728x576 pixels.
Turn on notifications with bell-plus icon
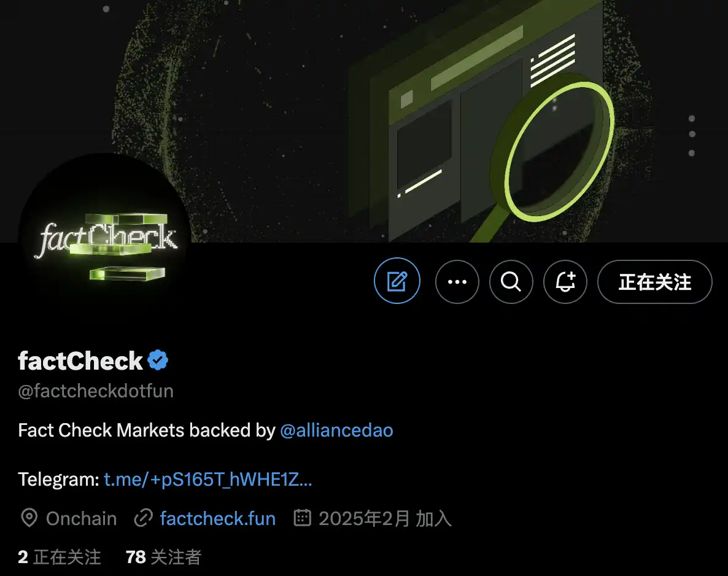click(x=565, y=281)
